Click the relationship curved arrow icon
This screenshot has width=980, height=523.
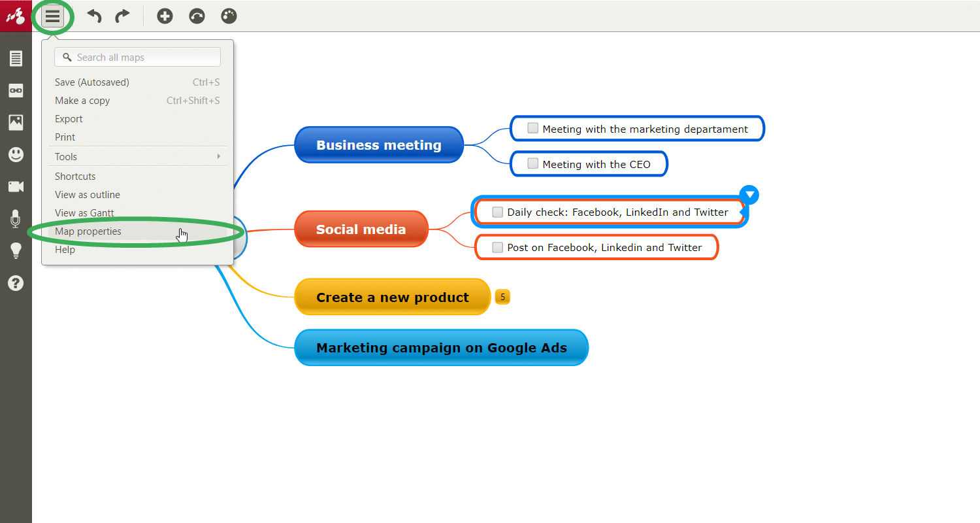197,16
